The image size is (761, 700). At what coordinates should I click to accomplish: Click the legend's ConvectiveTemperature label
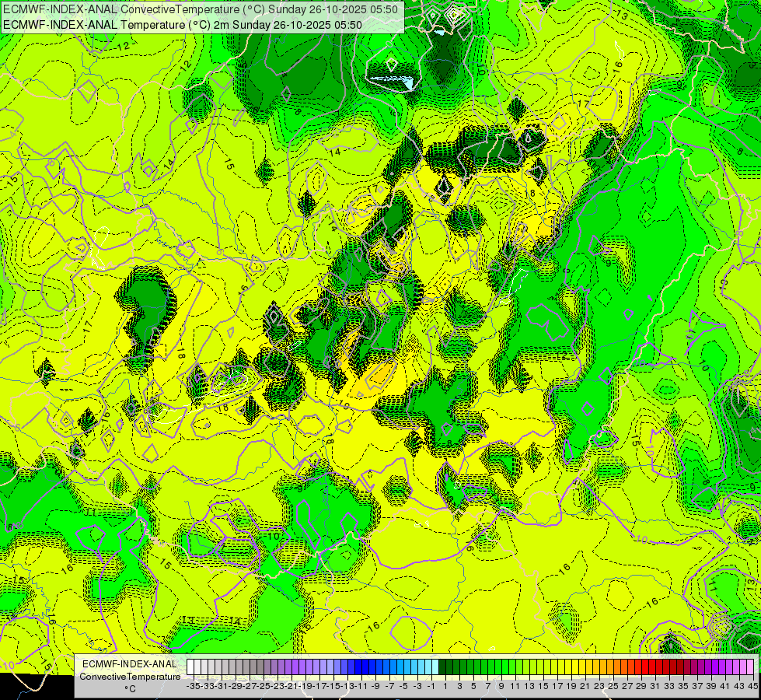[130, 676]
